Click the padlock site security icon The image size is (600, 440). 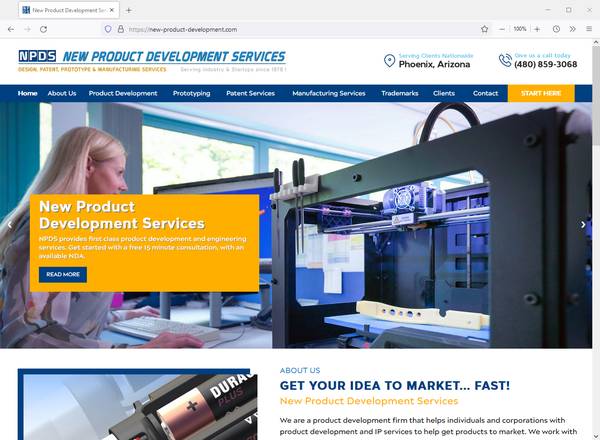120,29
